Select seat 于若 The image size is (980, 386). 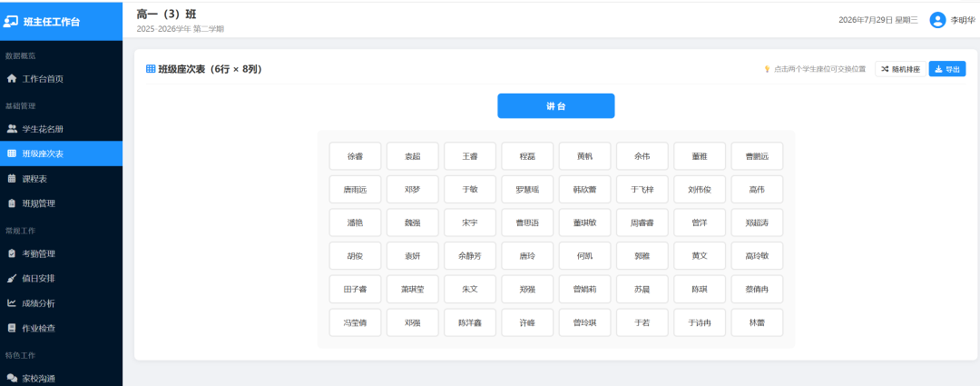(642, 322)
